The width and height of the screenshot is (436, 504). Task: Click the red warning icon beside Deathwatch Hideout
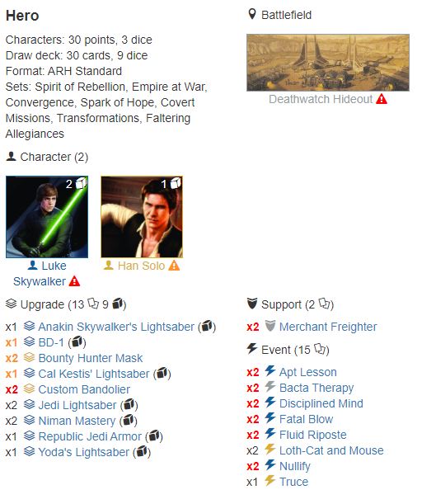382,99
